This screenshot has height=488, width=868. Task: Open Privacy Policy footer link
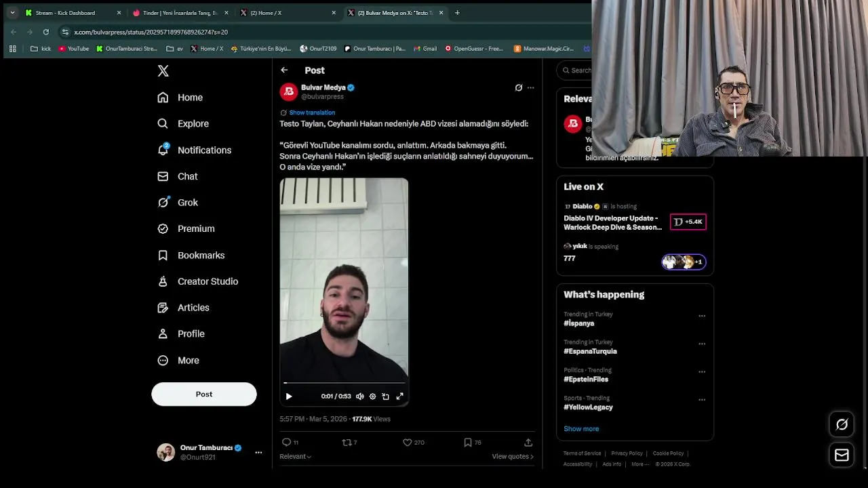click(x=627, y=453)
